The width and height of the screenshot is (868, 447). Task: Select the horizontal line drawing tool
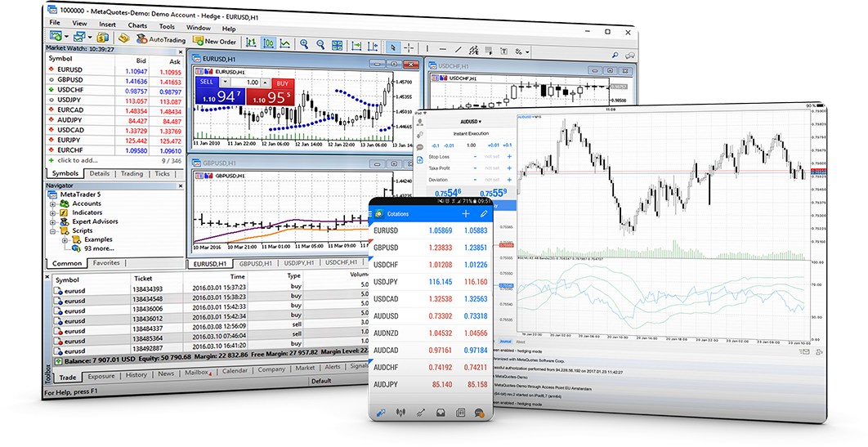[x=442, y=49]
